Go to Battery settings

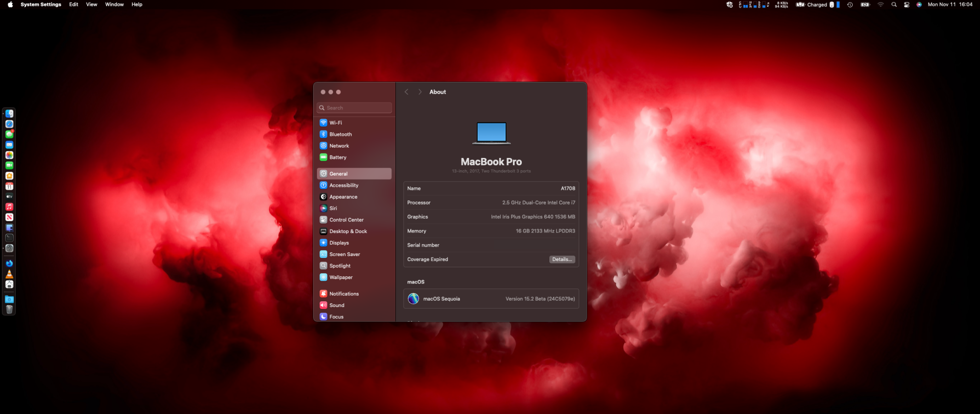point(354,157)
